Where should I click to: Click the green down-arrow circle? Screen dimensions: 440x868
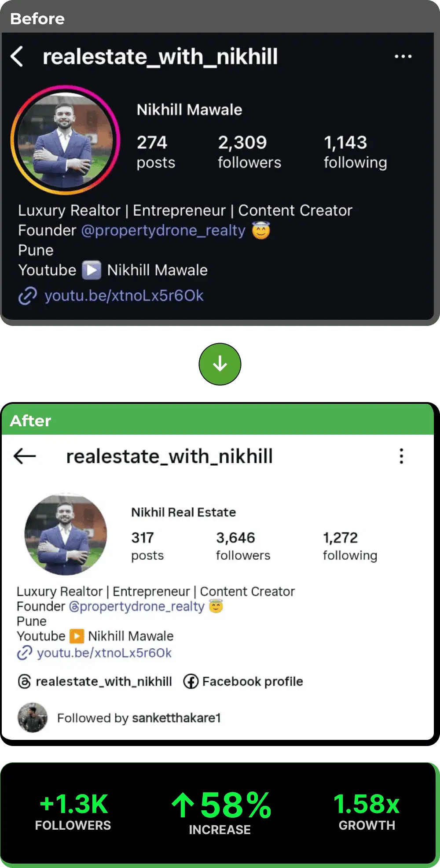[220, 364]
